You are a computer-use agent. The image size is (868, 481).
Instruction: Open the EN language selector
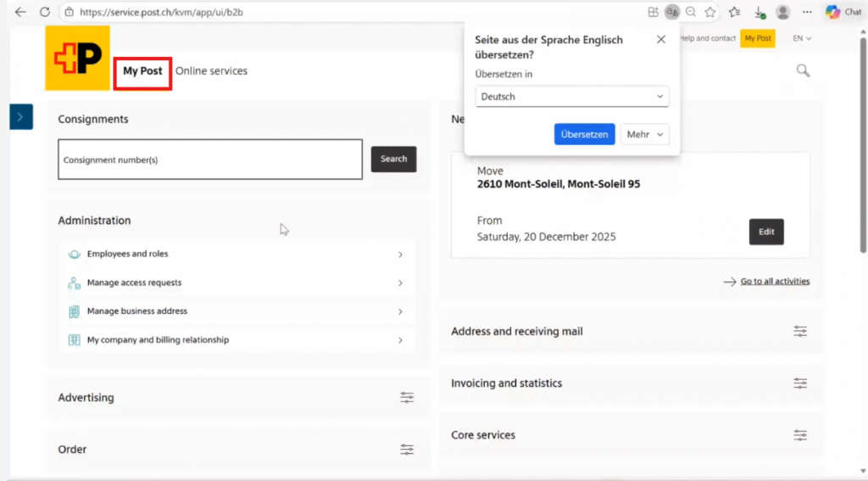tap(802, 38)
